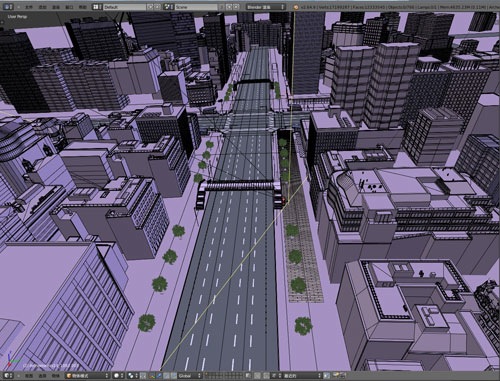Open the object mode dropdown
This screenshot has height=381, width=500.
tap(87, 375)
